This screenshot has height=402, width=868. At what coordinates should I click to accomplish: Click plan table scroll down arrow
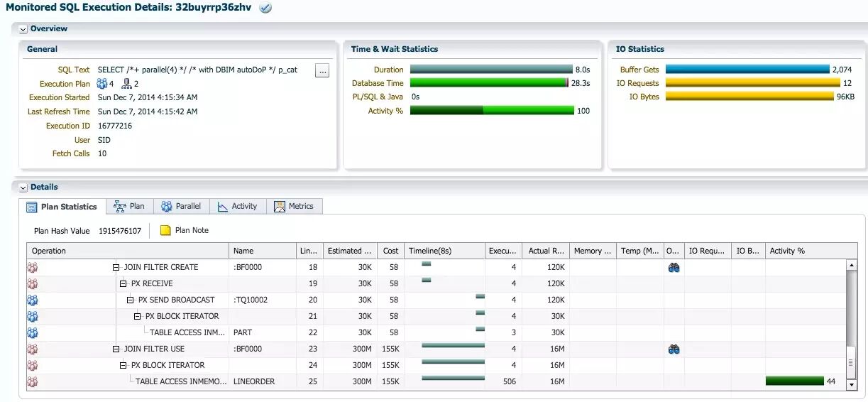tap(852, 384)
